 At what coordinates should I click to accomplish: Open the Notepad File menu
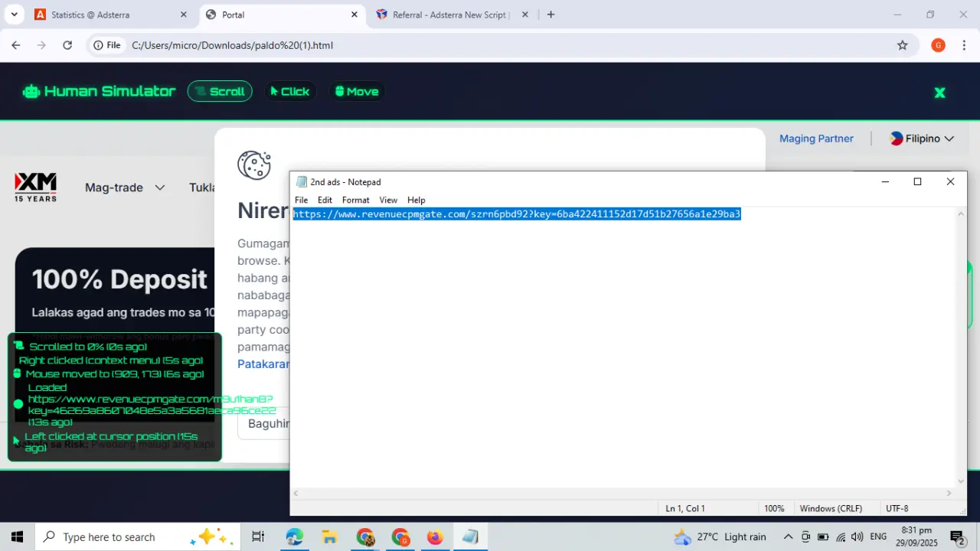coord(302,200)
